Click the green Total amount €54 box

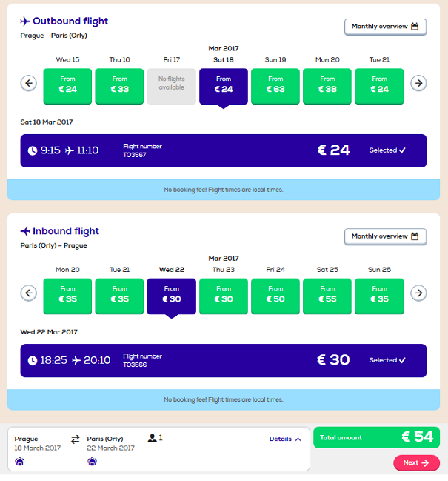pos(376,437)
